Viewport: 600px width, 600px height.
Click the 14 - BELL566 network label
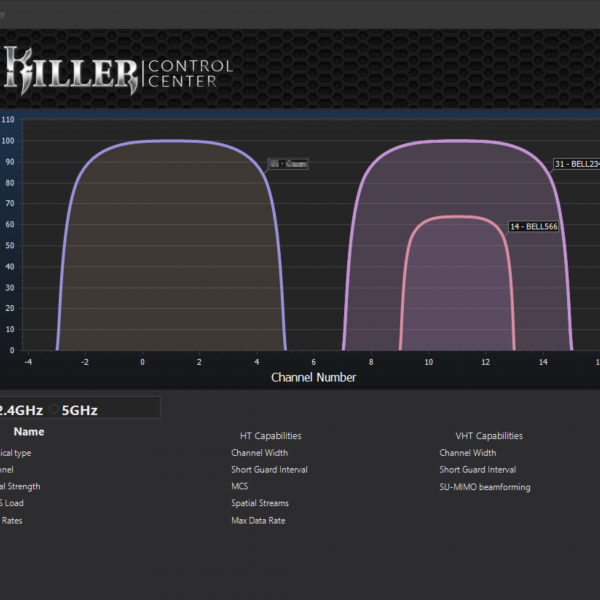pyautogui.click(x=534, y=227)
